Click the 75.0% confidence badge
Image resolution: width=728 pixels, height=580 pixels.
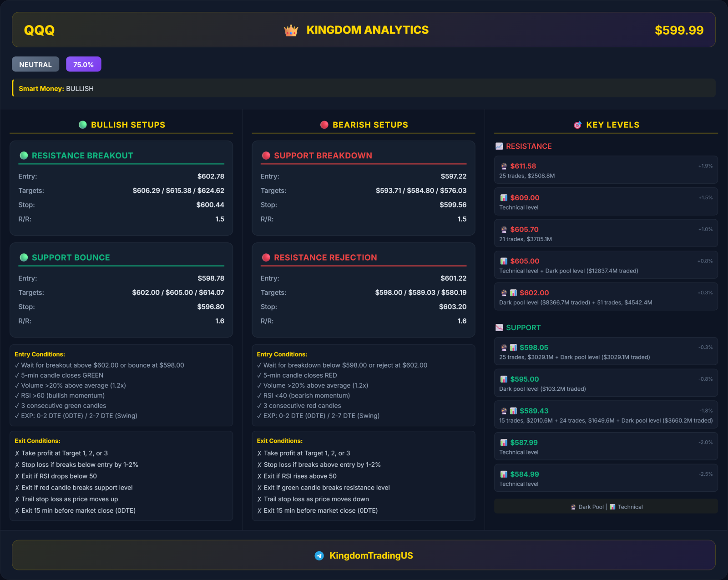point(84,65)
